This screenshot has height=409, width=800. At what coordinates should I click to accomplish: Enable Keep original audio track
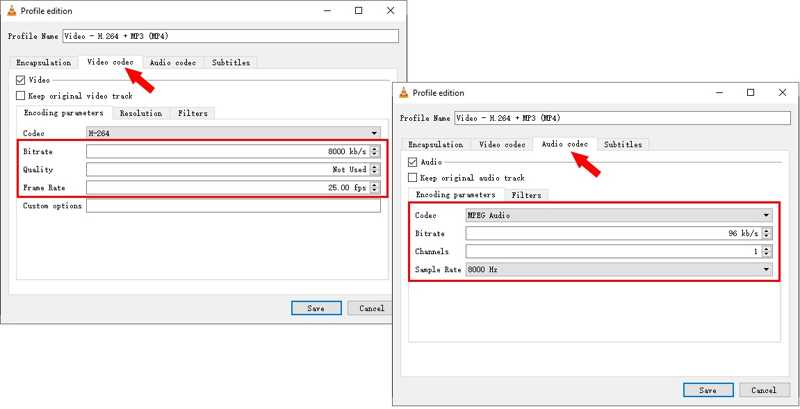[413, 177]
